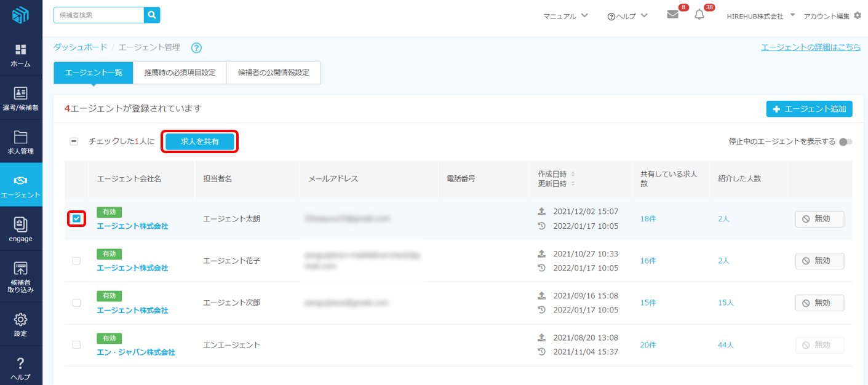
Task: Open engage in the sidebar
Action: 21,230
